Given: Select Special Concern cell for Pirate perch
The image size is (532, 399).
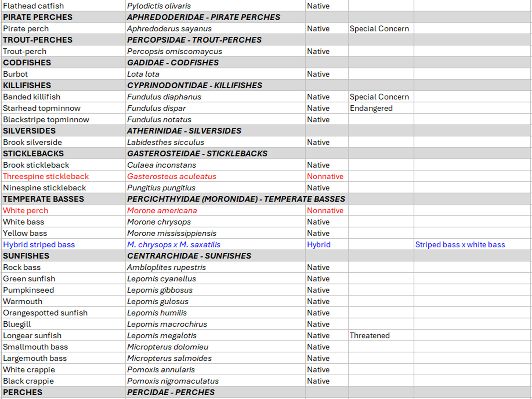Looking at the screenshot, I should [379, 29].
